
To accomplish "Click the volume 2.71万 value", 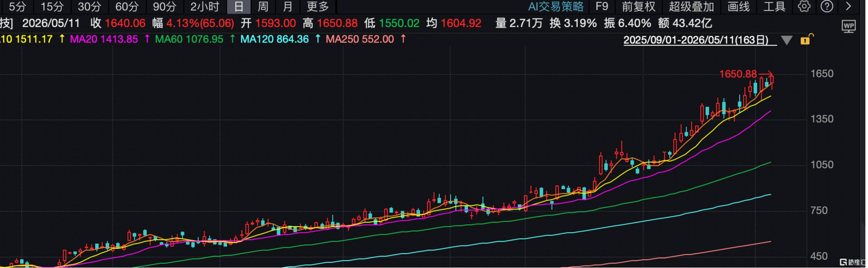I will point(526,23).
